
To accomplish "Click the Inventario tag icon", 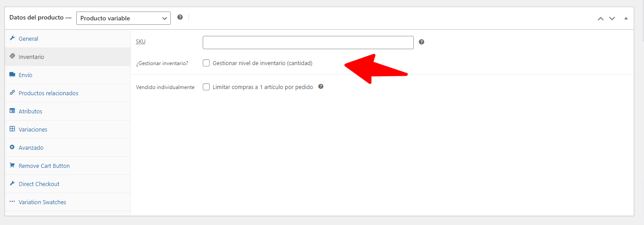I will 12,57.
